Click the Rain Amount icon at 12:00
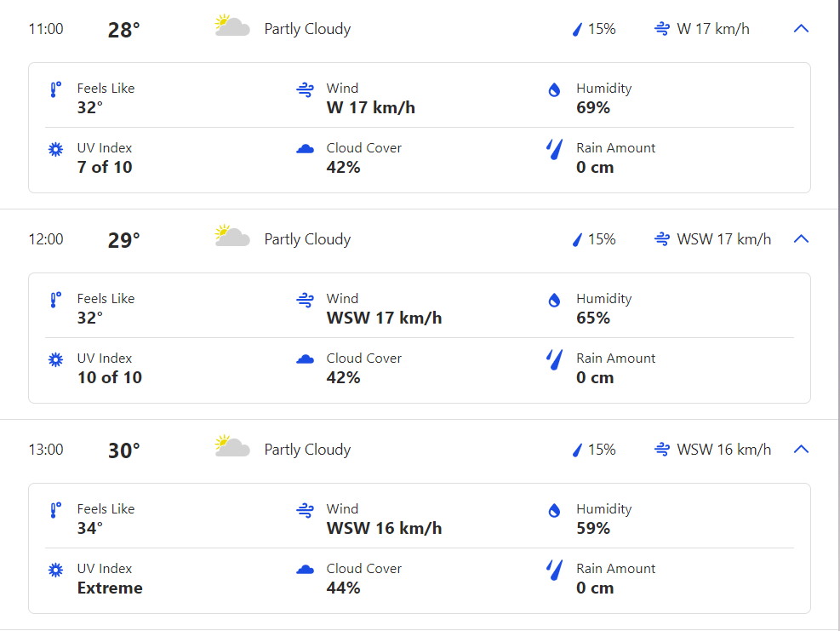840x631 pixels. coord(555,359)
